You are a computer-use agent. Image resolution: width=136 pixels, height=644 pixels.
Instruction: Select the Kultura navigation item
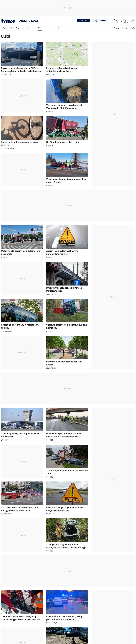coord(47,28)
